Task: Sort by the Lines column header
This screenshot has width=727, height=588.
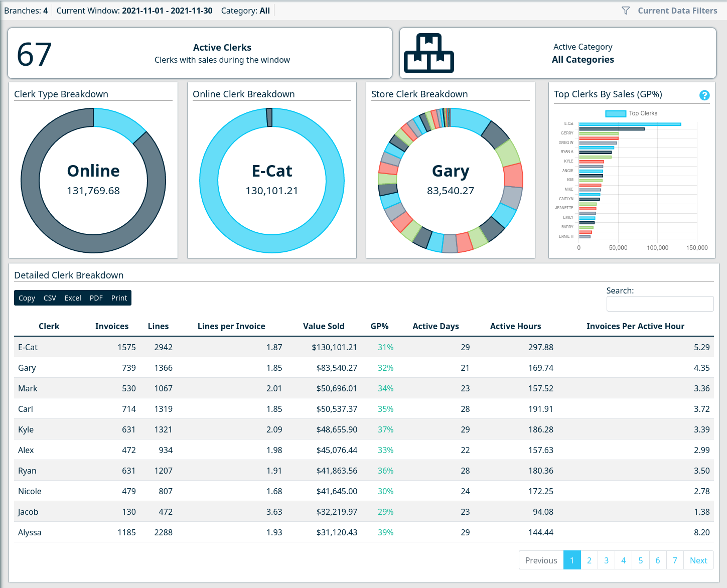Action: click(158, 326)
